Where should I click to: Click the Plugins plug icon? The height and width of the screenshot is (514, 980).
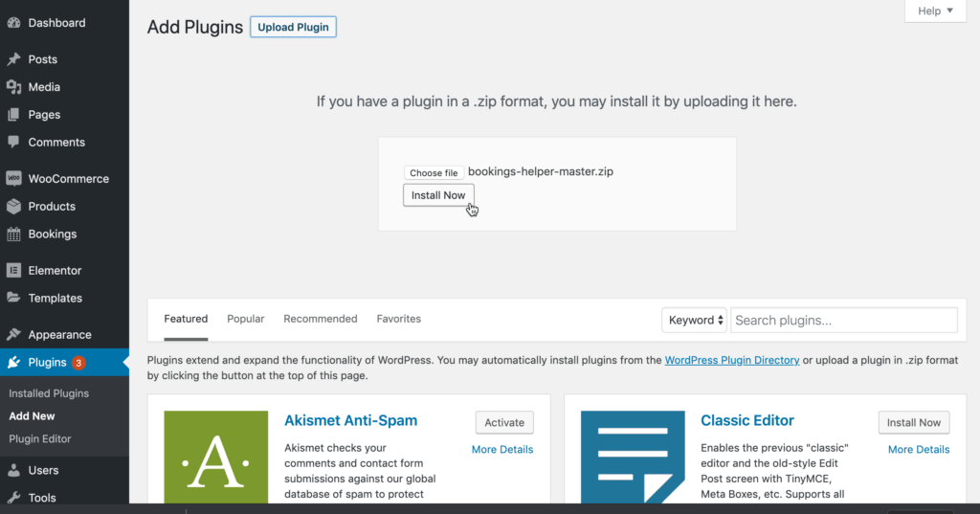(13, 362)
